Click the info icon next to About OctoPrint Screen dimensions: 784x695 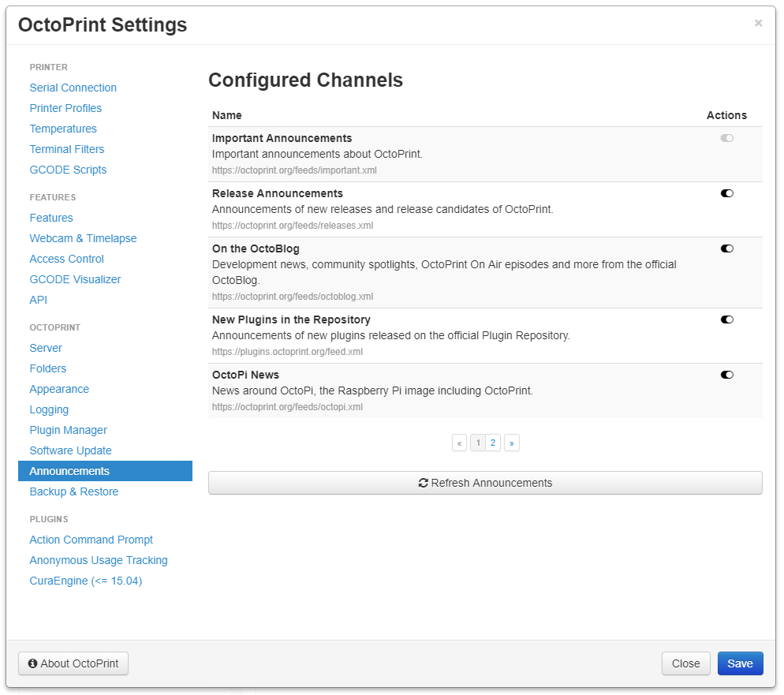(32, 663)
